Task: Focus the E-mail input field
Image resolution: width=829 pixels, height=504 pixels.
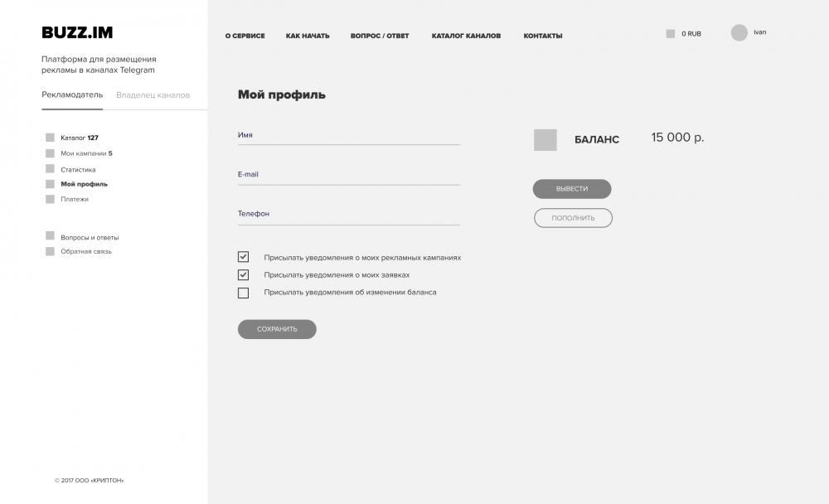Action: tap(348, 175)
